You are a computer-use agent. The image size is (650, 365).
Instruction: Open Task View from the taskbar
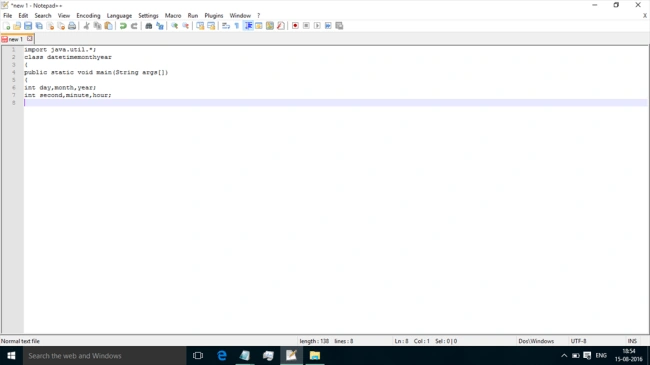198,355
